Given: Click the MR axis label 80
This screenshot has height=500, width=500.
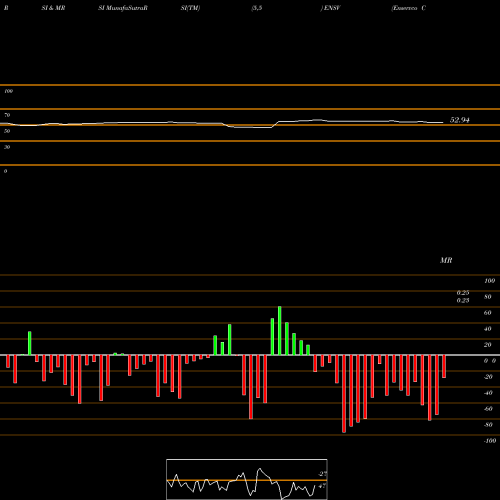Looking at the screenshot, I should pos(488,297).
